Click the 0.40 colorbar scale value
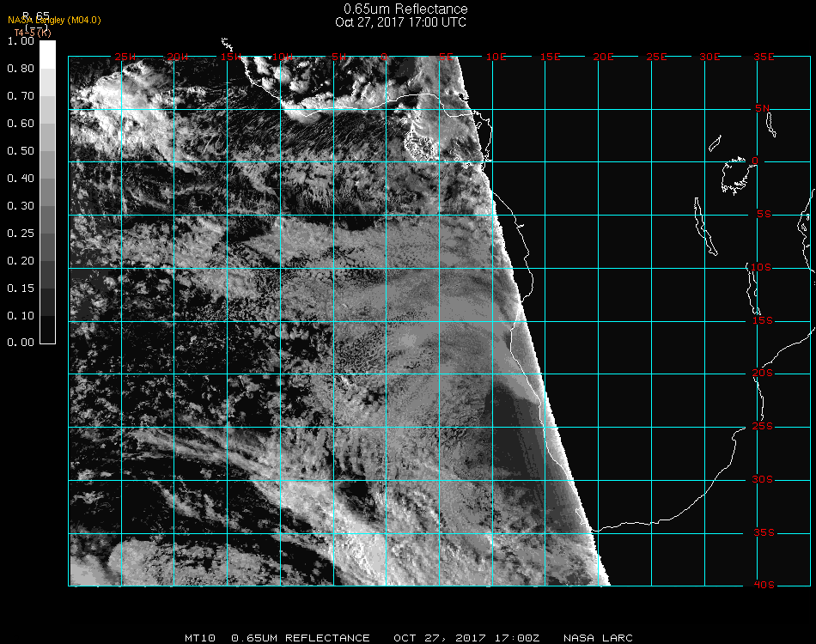 pos(21,179)
